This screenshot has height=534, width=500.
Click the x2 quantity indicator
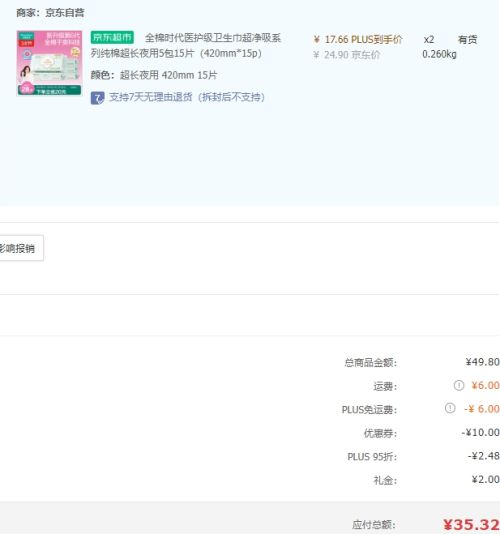[429, 40]
